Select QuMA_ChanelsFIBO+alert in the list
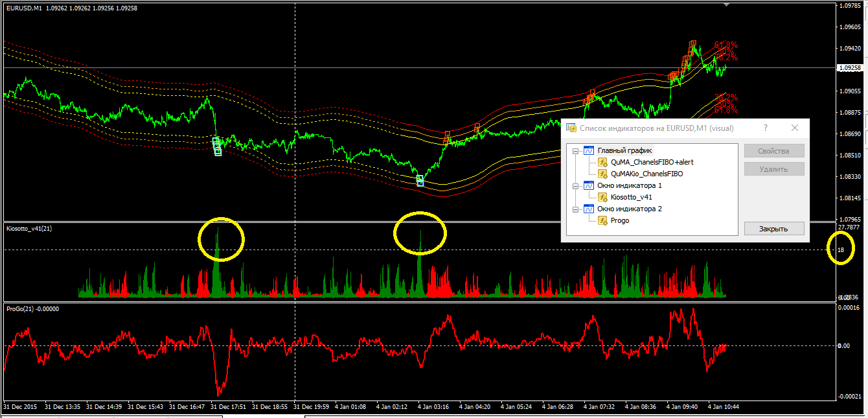This screenshot has width=868, height=418. click(x=652, y=162)
